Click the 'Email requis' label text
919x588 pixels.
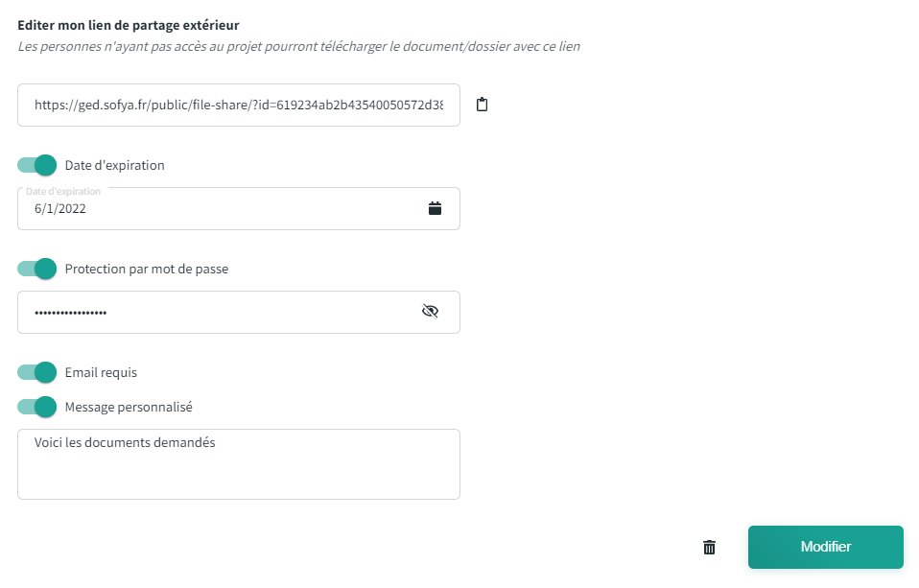coord(101,372)
